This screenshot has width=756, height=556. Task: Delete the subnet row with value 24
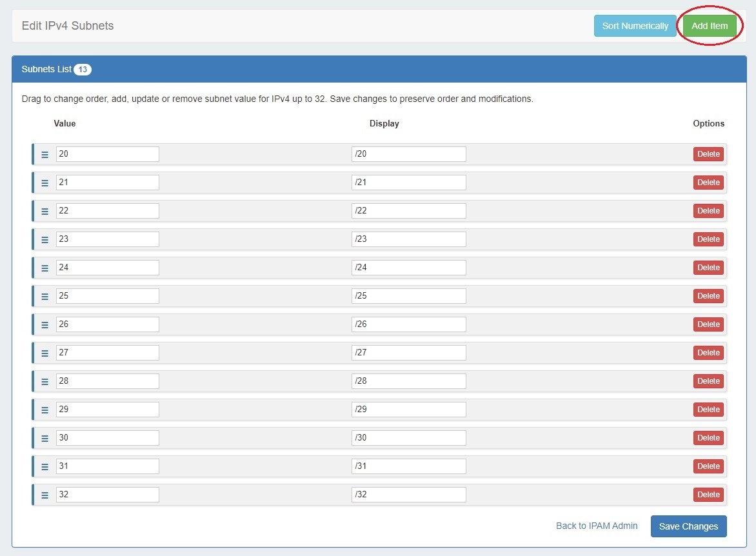pos(708,268)
